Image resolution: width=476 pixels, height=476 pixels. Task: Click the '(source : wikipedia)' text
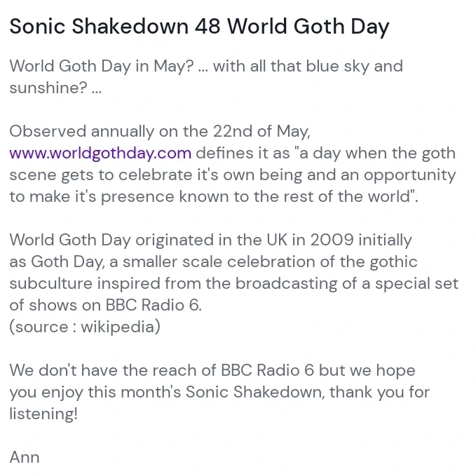pos(85,327)
